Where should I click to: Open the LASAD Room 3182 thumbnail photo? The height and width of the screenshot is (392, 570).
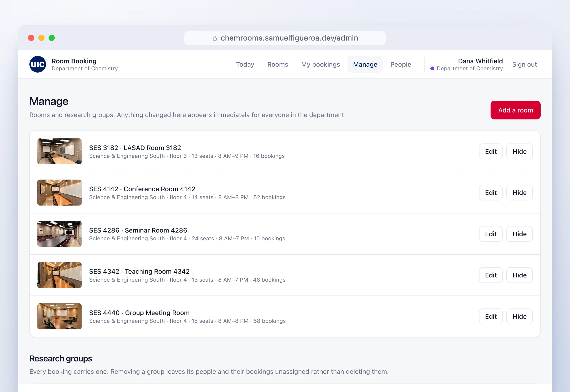pyautogui.click(x=59, y=151)
